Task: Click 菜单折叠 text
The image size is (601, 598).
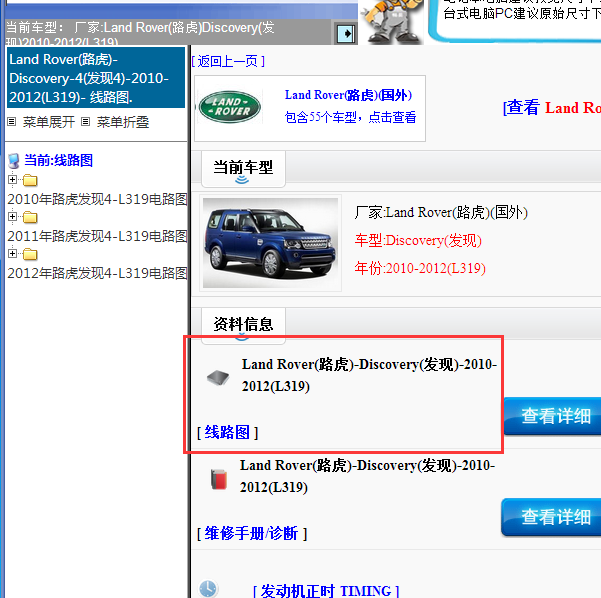Action: 123,122
